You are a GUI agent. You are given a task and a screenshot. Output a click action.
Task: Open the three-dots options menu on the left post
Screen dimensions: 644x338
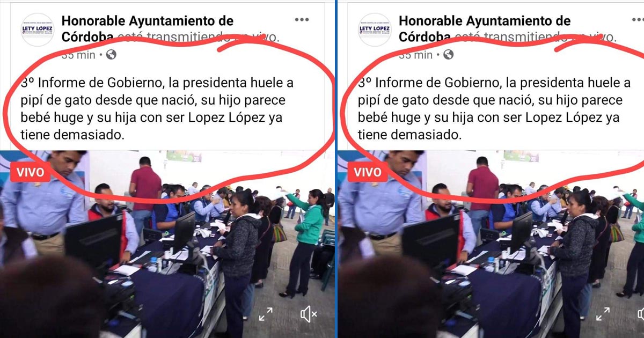click(x=302, y=20)
